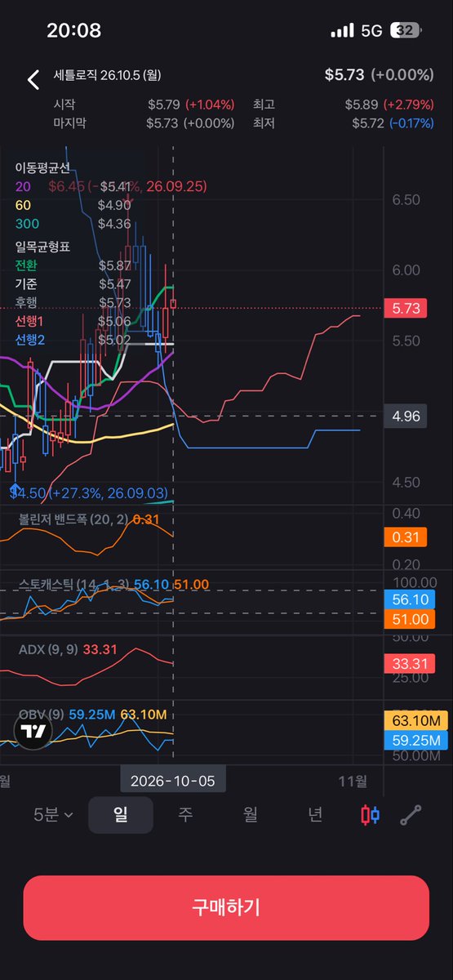Tap the 0.31 Bollinger width label
The image size is (453, 980).
click(x=406, y=537)
